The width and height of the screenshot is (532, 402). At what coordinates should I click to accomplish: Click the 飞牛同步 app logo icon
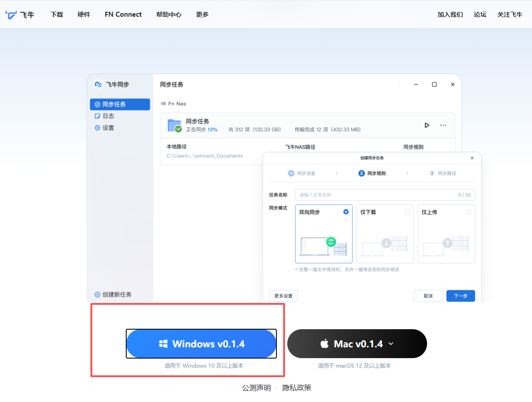point(99,84)
